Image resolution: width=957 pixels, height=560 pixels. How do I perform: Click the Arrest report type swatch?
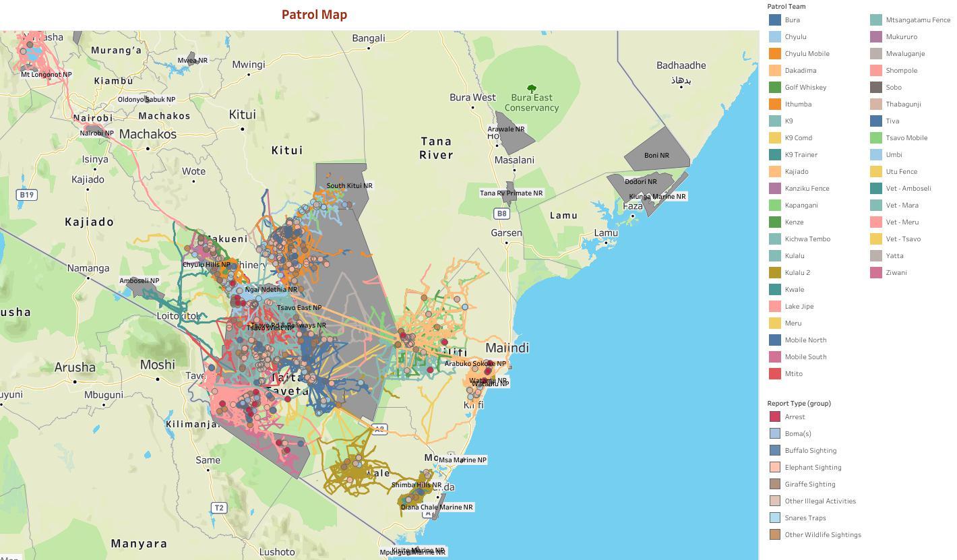[x=775, y=417]
